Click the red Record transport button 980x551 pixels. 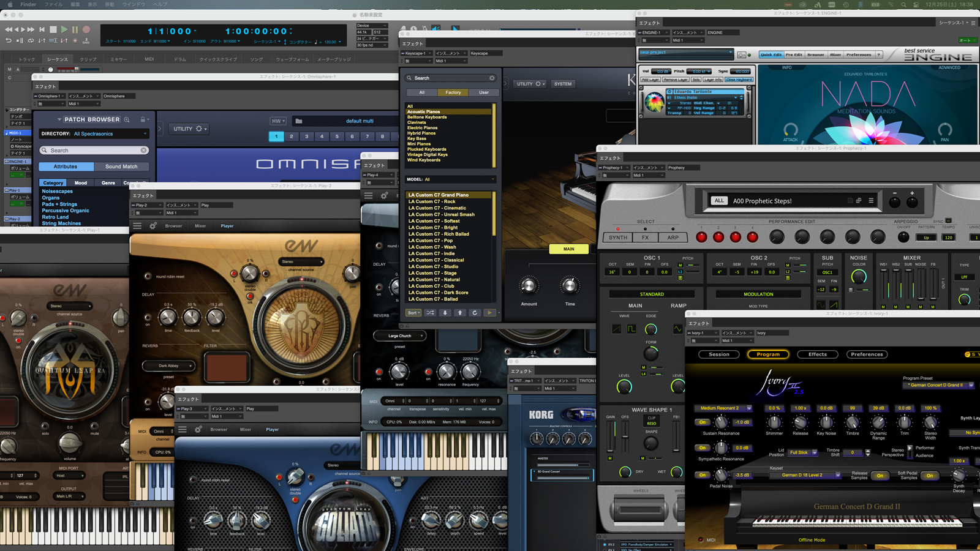point(86,29)
